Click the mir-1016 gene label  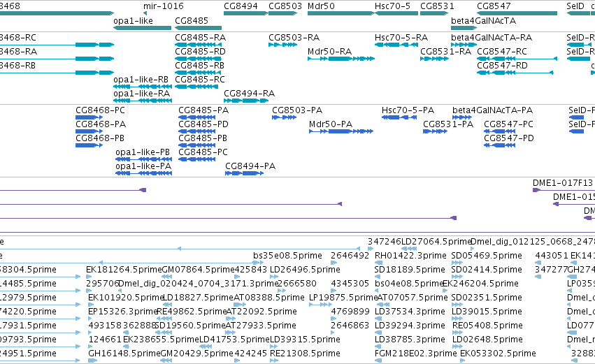(x=163, y=6)
